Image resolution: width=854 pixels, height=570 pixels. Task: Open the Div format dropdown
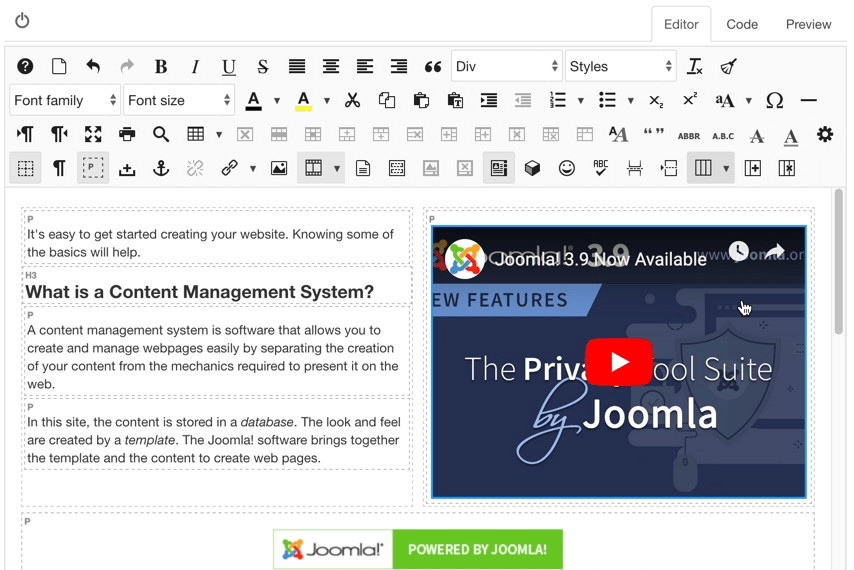pyautogui.click(x=507, y=66)
